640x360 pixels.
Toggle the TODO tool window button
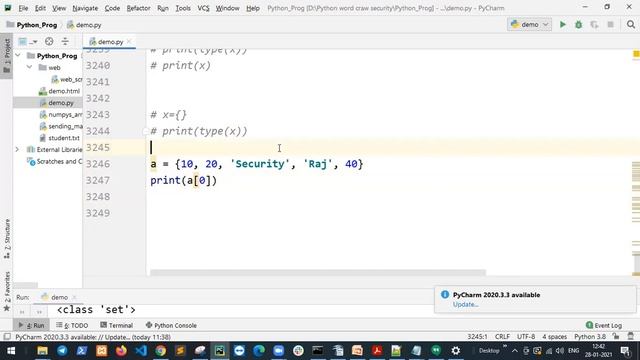pyautogui.click(x=72, y=325)
